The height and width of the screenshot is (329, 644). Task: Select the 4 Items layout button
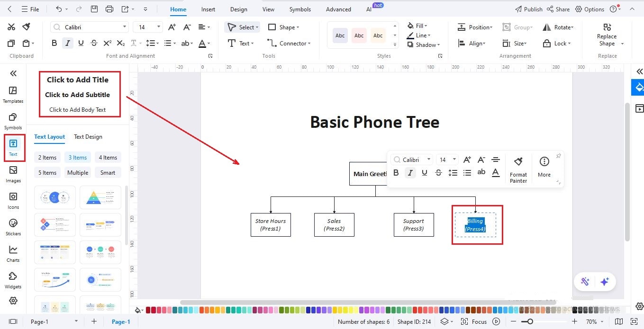tap(108, 158)
